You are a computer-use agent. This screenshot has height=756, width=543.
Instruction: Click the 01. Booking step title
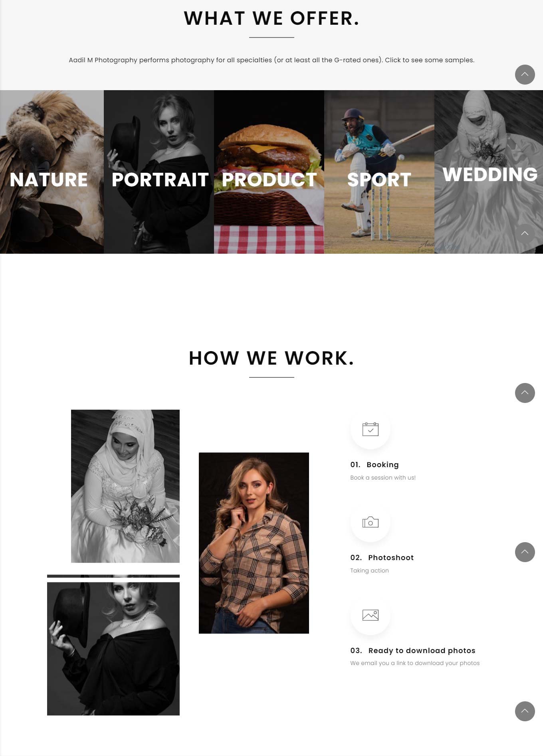point(375,465)
